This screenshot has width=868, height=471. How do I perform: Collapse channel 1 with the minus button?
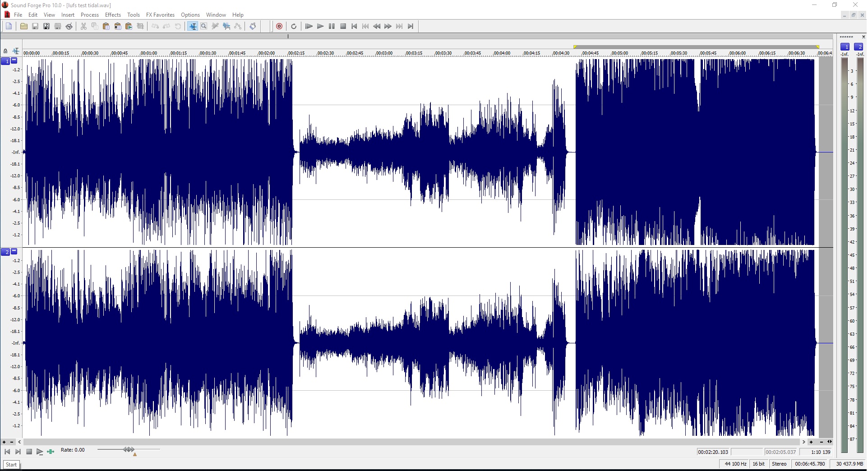(14, 60)
